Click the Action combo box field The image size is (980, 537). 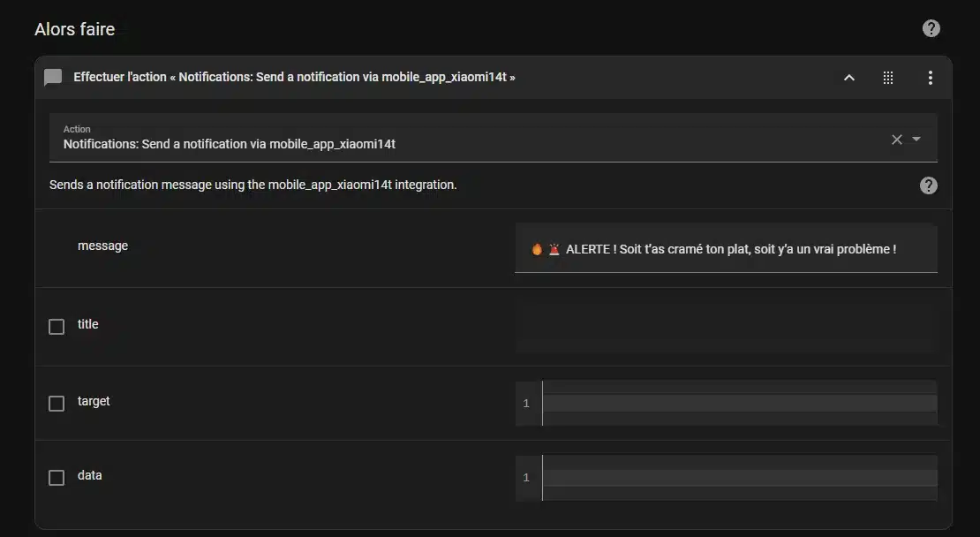[494, 138]
